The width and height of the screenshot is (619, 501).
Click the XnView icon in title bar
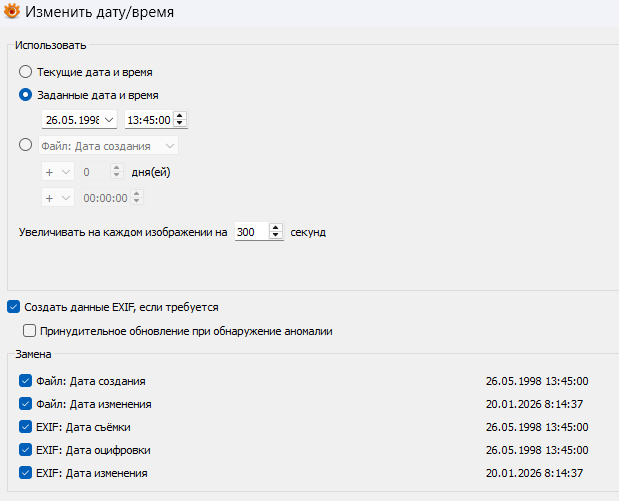click(x=13, y=15)
